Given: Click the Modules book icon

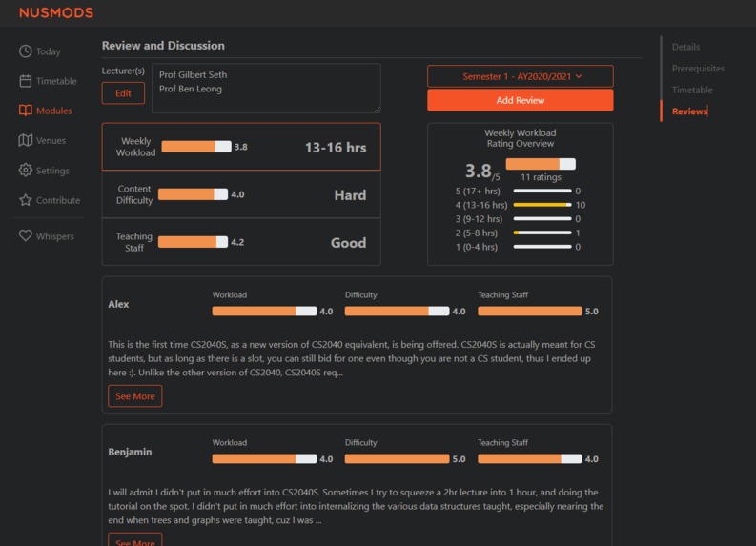Looking at the screenshot, I should pos(26,111).
